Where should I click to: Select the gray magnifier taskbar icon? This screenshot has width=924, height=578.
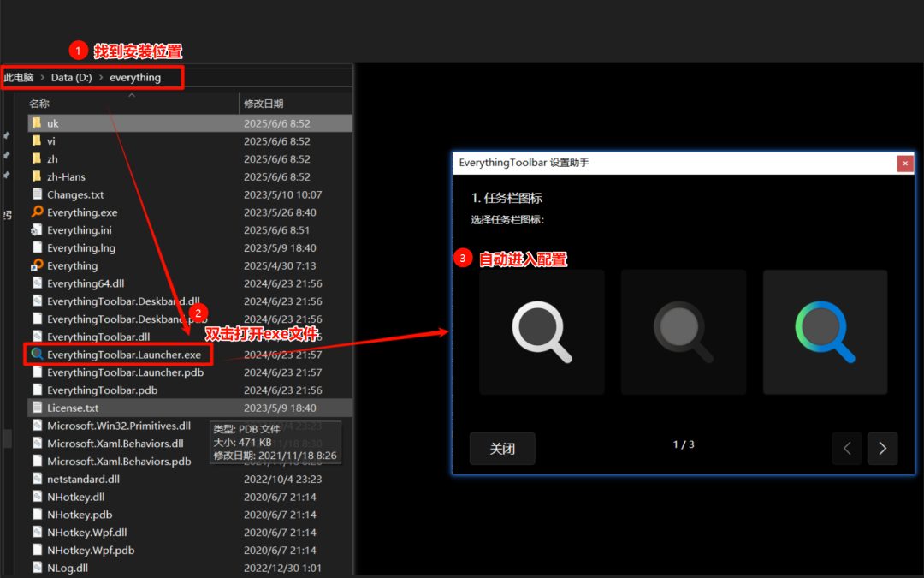click(683, 331)
